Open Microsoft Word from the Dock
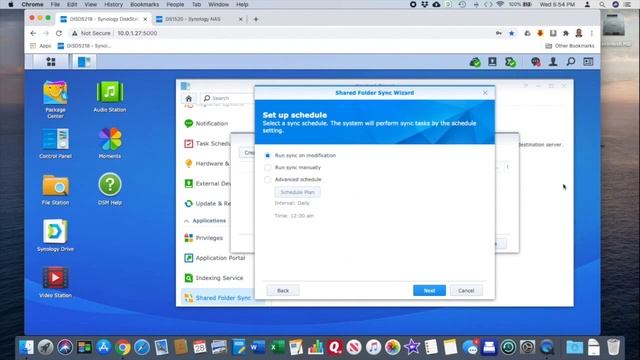 coord(258,347)
